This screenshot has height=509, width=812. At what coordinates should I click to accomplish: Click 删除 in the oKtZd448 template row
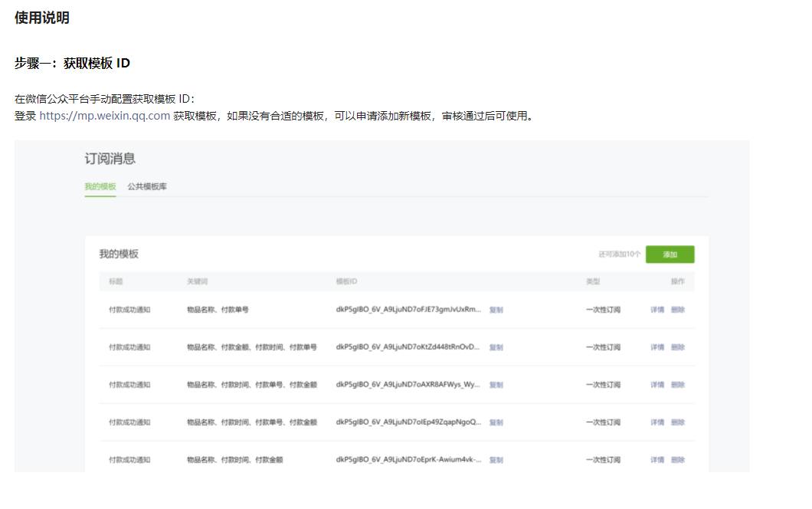pyautogui.click(x=678, y=347)
